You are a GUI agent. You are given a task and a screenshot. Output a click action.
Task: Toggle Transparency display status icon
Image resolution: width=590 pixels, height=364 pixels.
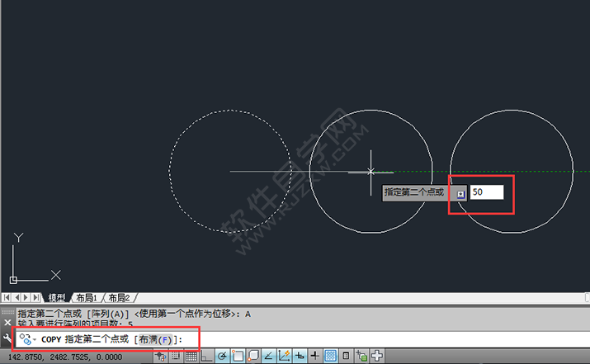(330, 356)
